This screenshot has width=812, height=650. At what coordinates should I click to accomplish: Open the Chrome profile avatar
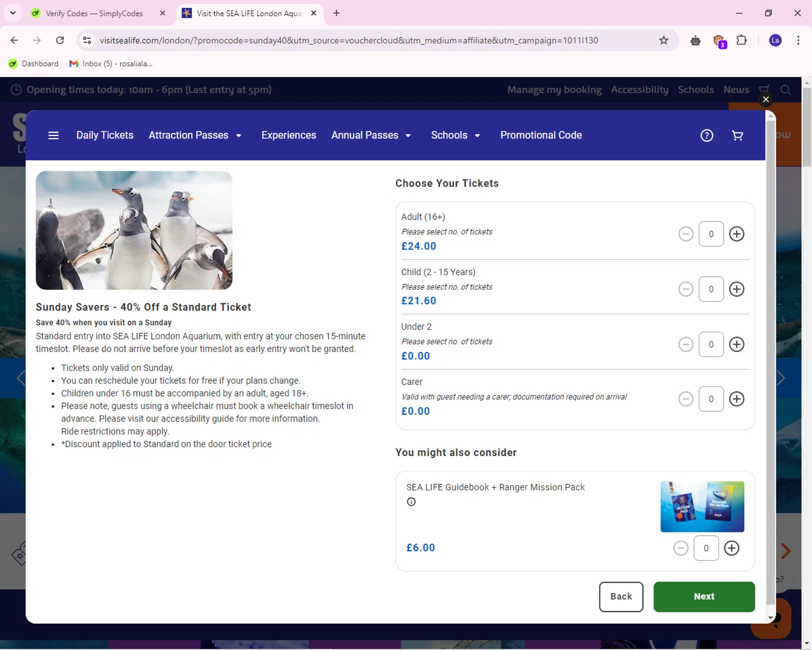(775, 40)
